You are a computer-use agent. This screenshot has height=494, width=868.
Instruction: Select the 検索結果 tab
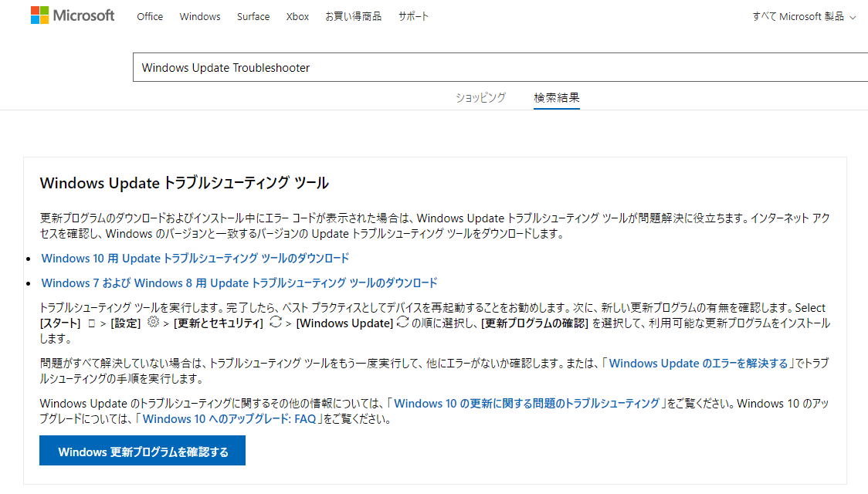pos(556,98)
